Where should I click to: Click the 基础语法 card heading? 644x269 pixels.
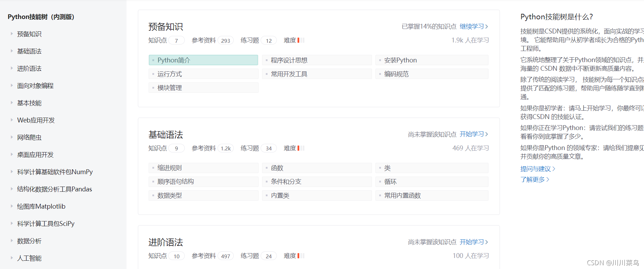[x=166, y=135]
